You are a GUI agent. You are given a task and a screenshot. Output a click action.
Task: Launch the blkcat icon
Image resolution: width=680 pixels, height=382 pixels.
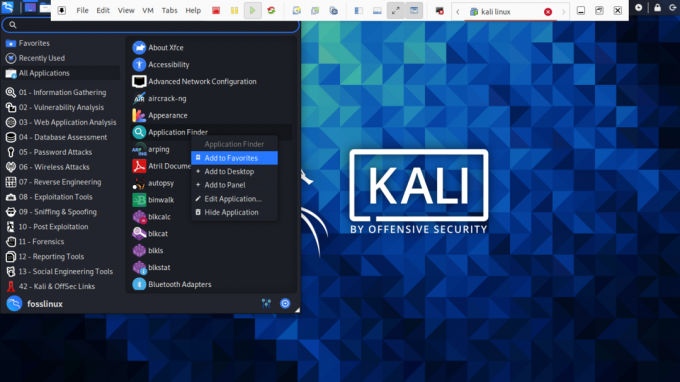click(139, 234)
